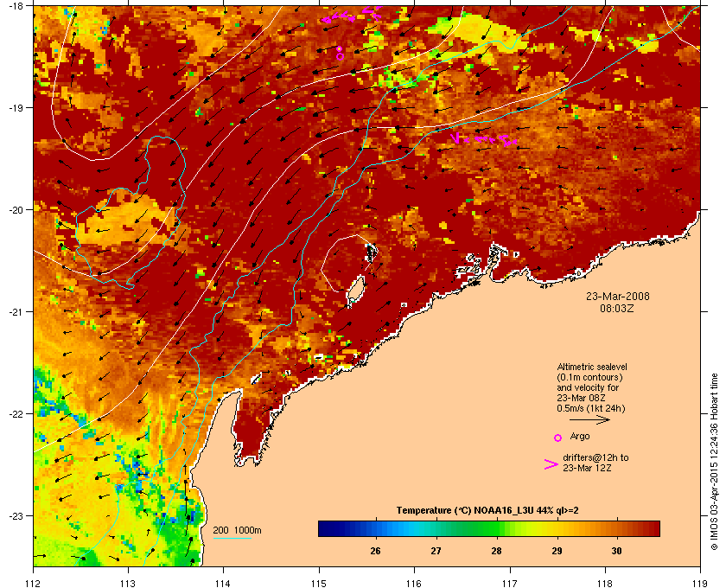Click the magenta drifter track at top edge
This screenshot has height=588, width=726.
[352, 15]
